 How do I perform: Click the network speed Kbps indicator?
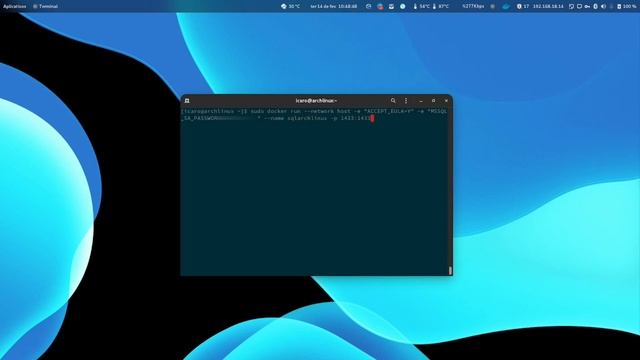[x=473, y=6]
